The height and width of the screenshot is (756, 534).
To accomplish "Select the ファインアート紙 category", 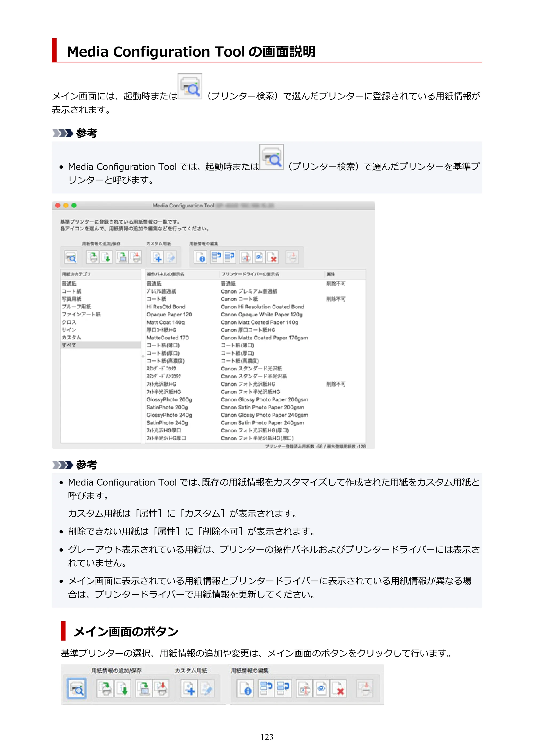I will 101,314.
